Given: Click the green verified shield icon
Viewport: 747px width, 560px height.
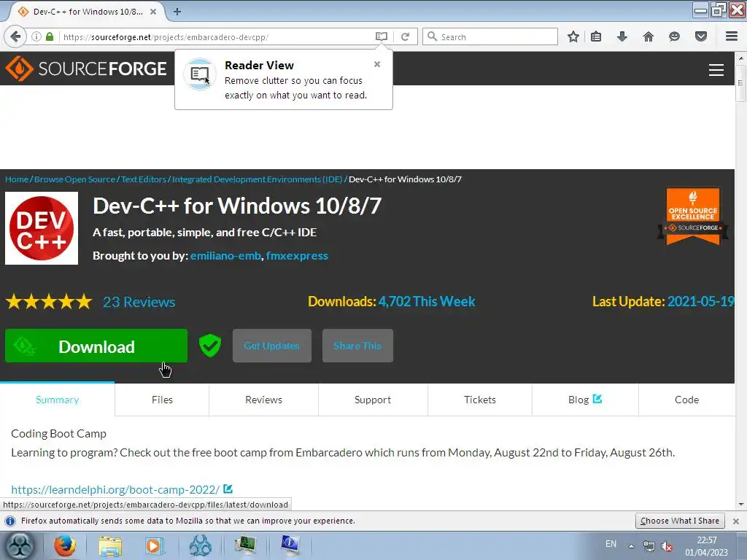Looking at the screenshot, I should click(209, 345).
